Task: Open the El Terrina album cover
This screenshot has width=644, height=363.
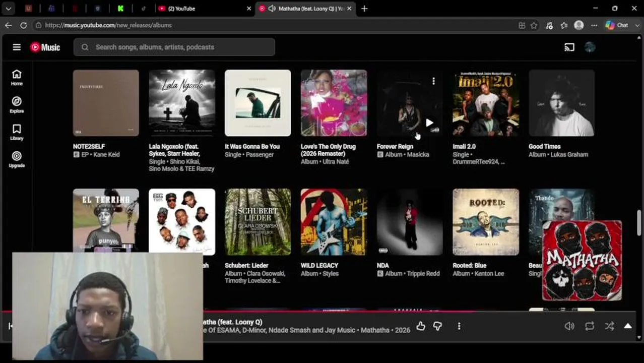Action: click(106, 220)
